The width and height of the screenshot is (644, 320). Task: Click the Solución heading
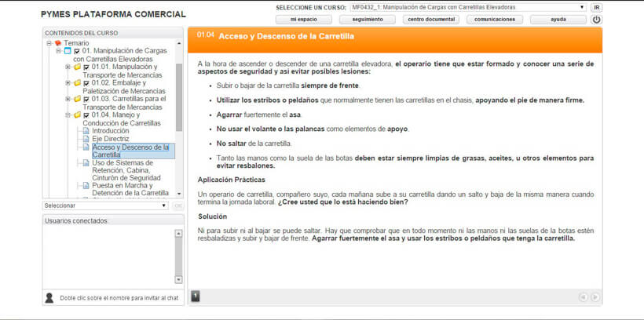pos(212,216)
